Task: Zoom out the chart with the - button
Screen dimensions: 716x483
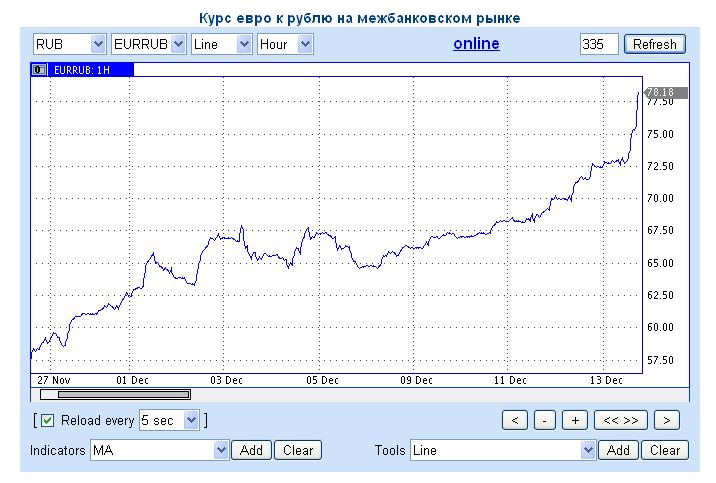Action: click(545, 420)
